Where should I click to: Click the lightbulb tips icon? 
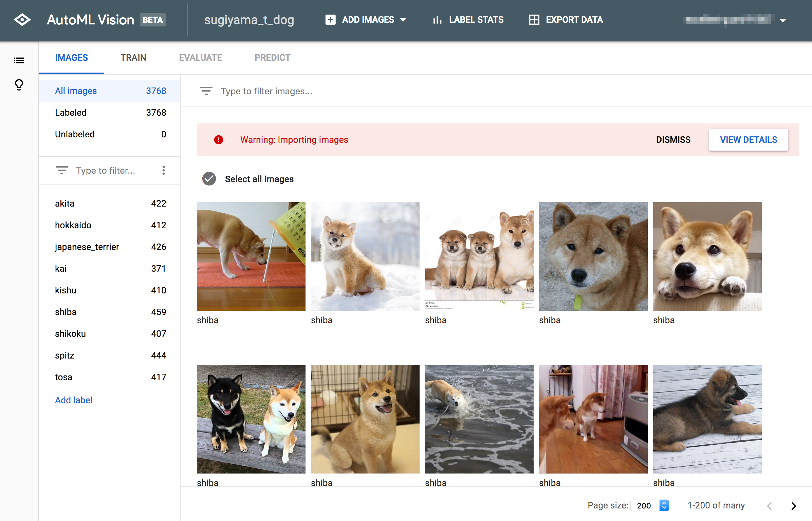point(19,84)
